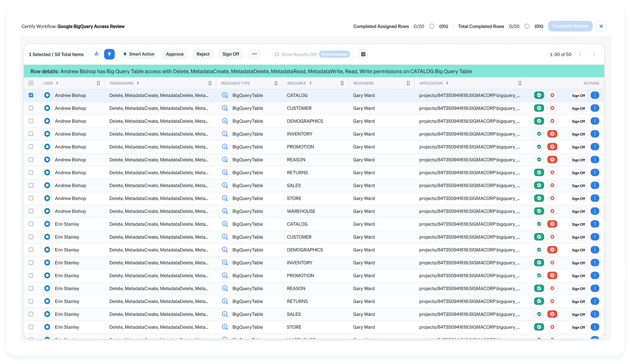
Task: Click Total Completed Rows progress circle
Action: pos(527,26)
